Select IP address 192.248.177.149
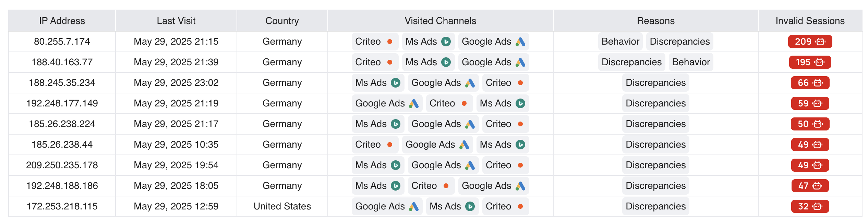Image resolution: width=868 pixels, height=217 pixels. click(62, 103)
